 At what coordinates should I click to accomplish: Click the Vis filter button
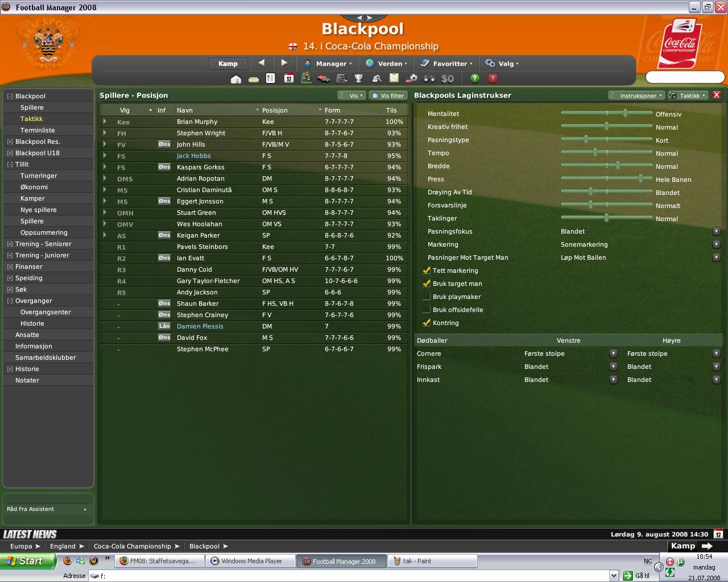[388, 95]
